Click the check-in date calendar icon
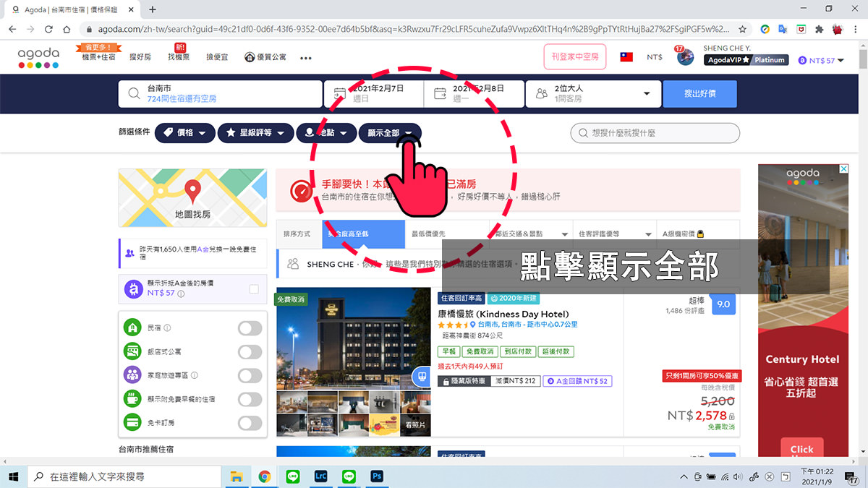The height and width of the screenshot is (488, 868). tap(339, 93)
